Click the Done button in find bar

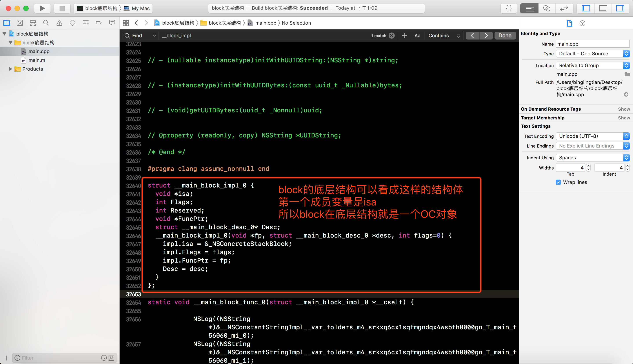(x=505, y=36)
